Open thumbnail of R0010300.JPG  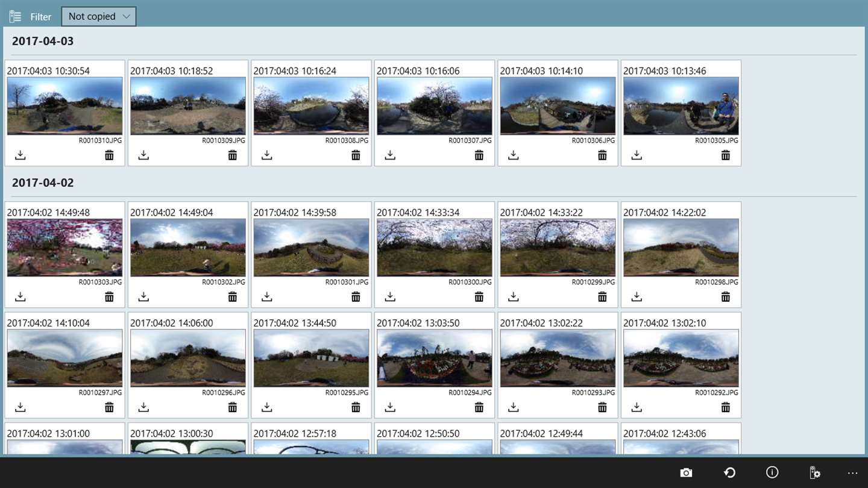(435, 247)
